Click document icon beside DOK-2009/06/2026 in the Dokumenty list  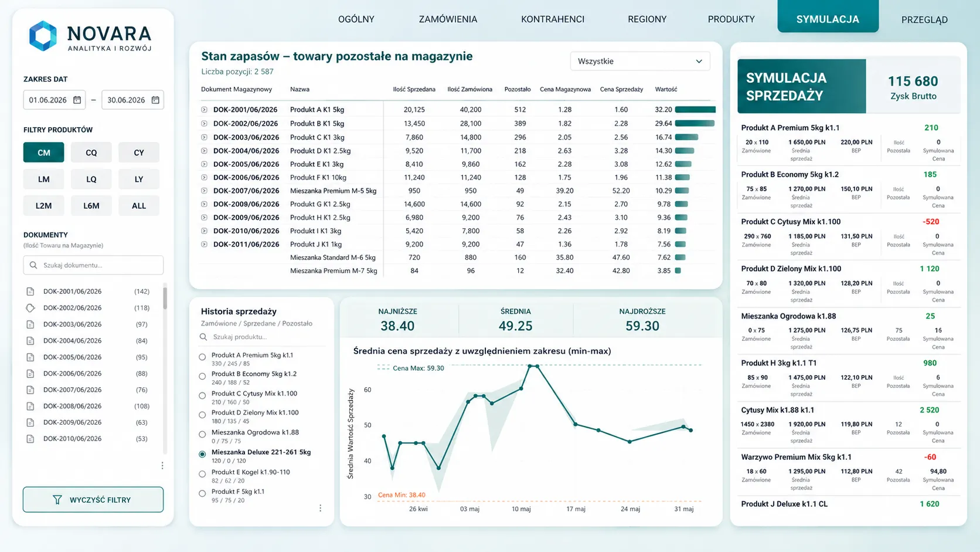pyautogui.click(x=30, y=422)
